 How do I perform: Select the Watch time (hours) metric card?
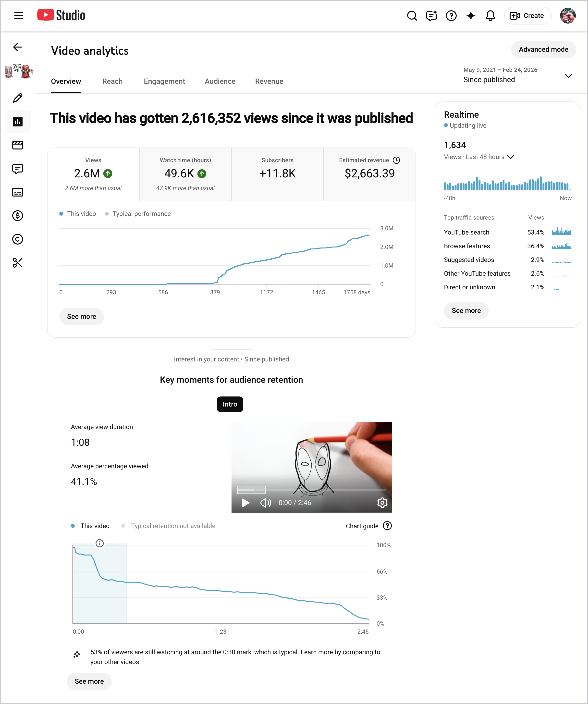(x=185, y=174)
